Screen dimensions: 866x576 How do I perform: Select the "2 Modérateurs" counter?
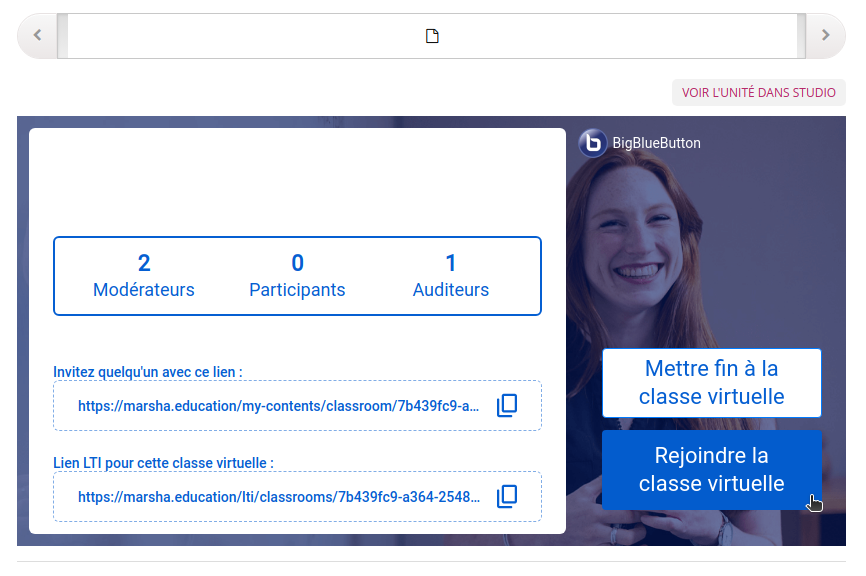pos(144,275)
